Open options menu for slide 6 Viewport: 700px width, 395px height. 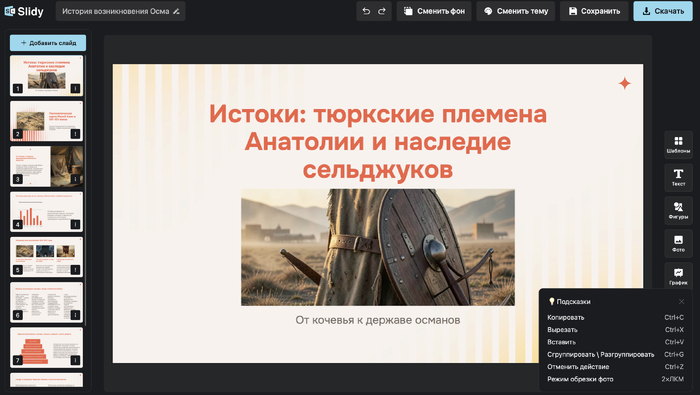click(x=75, y=315)
